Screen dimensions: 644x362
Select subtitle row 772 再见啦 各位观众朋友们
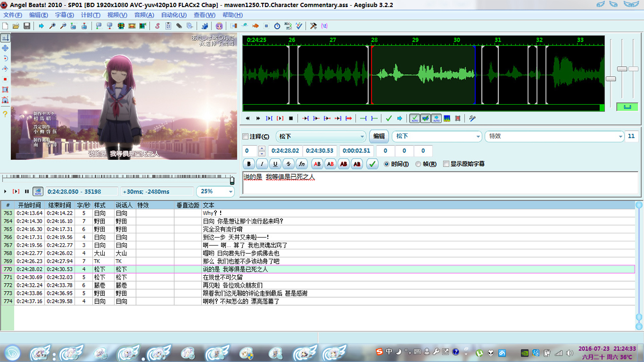coord(318,285)
